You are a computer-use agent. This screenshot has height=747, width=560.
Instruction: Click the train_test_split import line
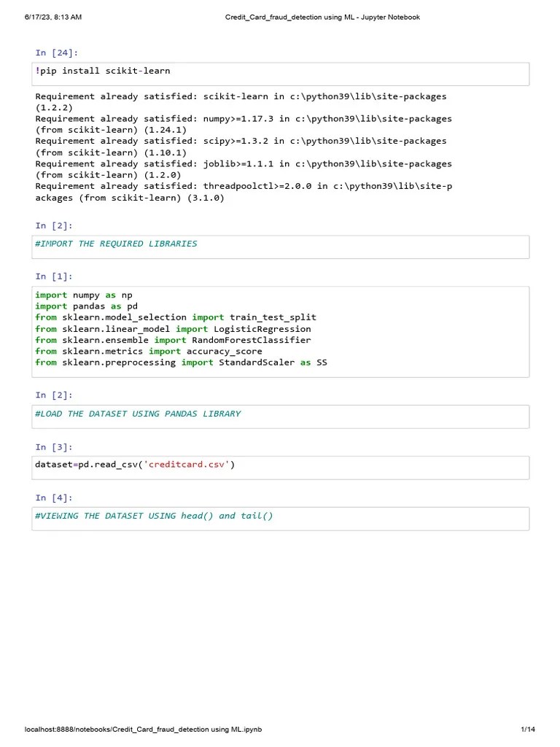coord(176,317)
